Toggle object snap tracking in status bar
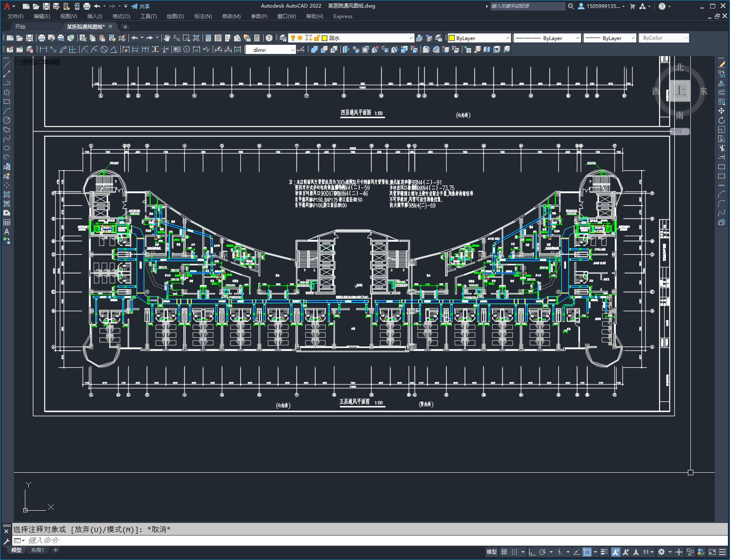This screenshot has width=730, height=560. point(576,552)
